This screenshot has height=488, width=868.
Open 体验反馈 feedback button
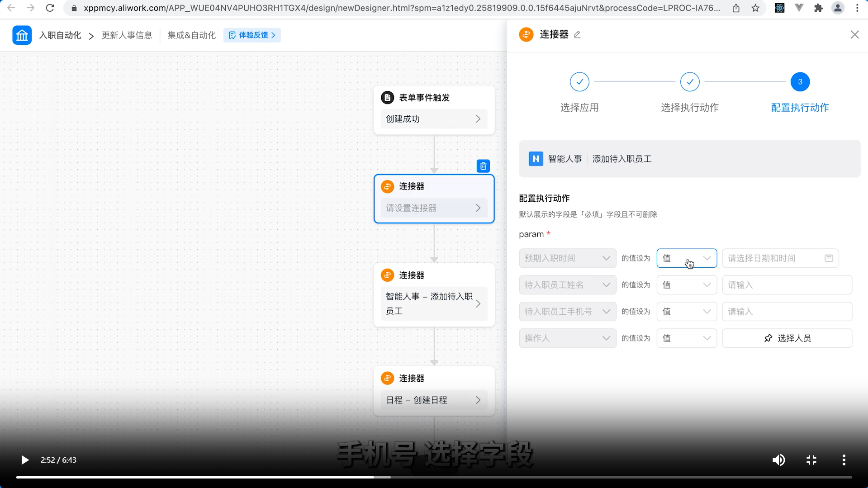(x=252, y=35)
